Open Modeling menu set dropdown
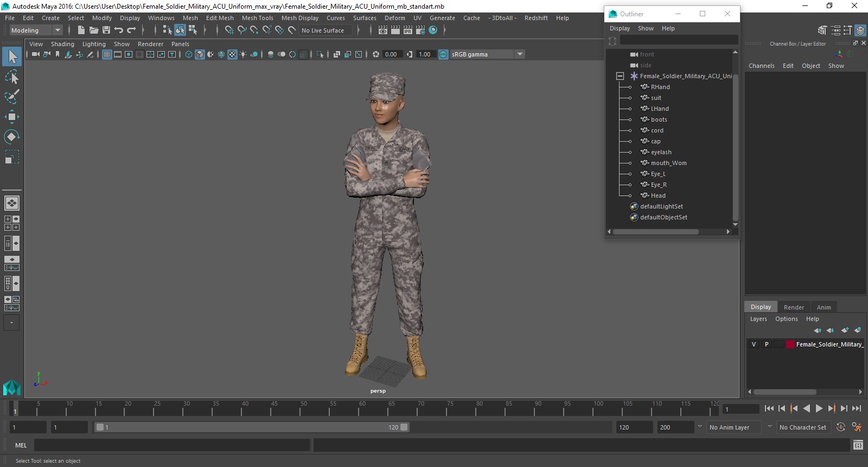The width and height of the screenshot is (868, 467). pyautogui.click(x=58, y=30)
